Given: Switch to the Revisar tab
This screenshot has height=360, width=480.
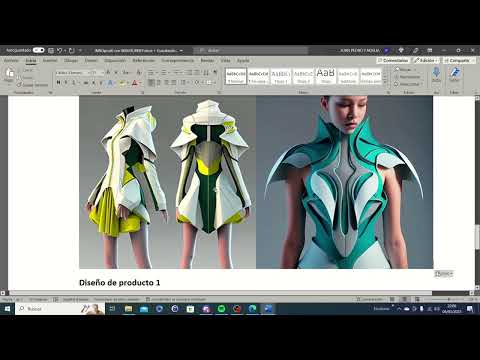Looking at the screenshot, I should [x=207, y=60].
